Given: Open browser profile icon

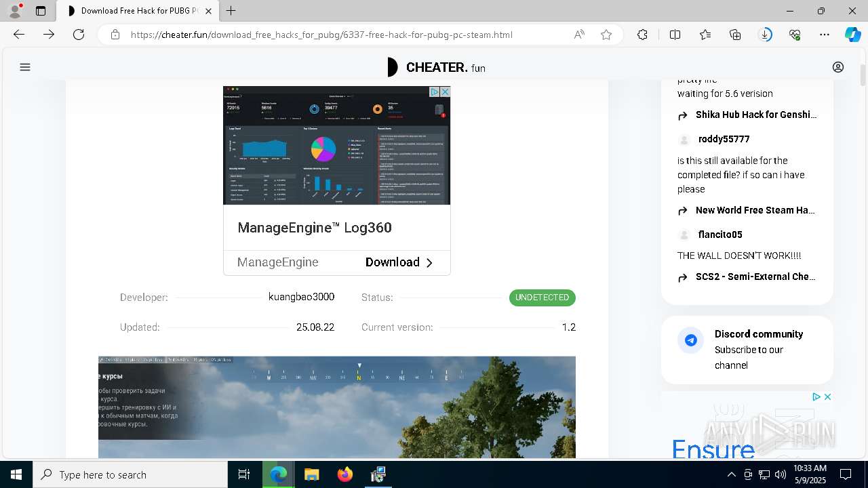Looking at the screenshot, I should pyautogui.click(x=15, y=11).
